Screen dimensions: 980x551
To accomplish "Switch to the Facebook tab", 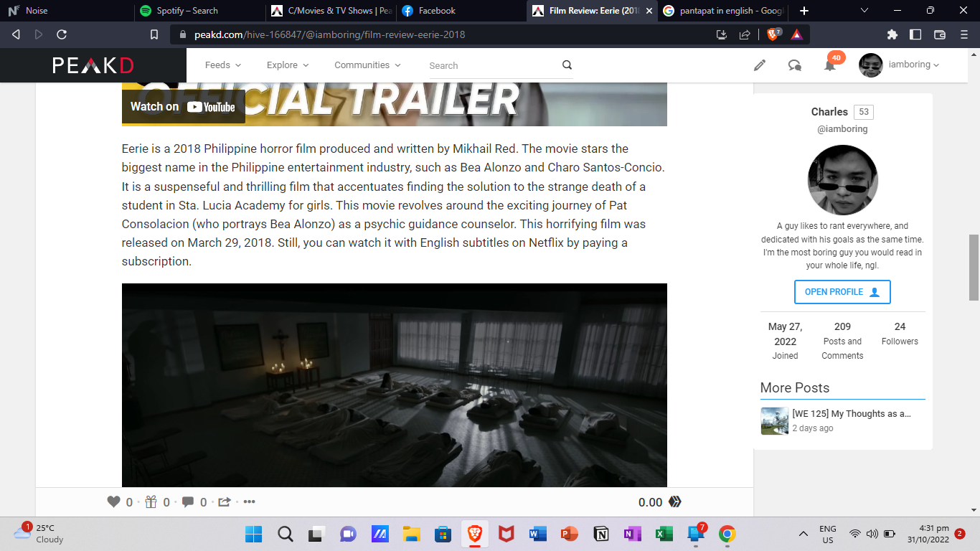I will coord(461,11).
